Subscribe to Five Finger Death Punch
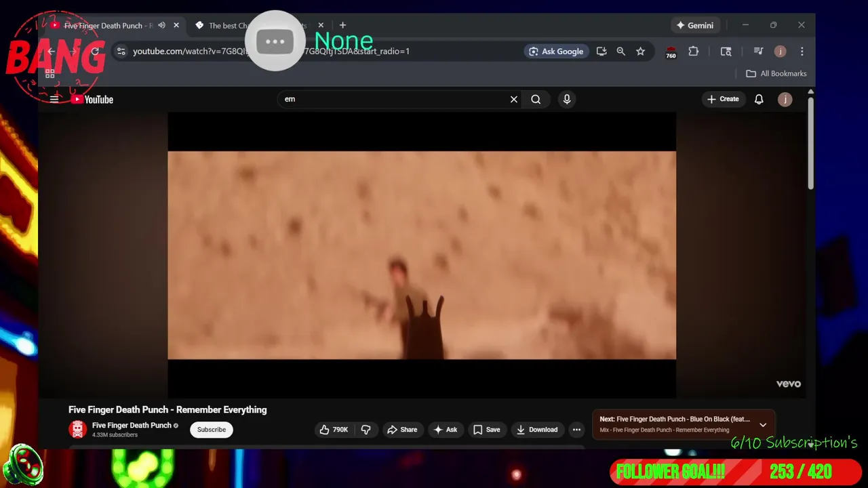Viewport: 868px width, 488px height. tap(212, 430)
